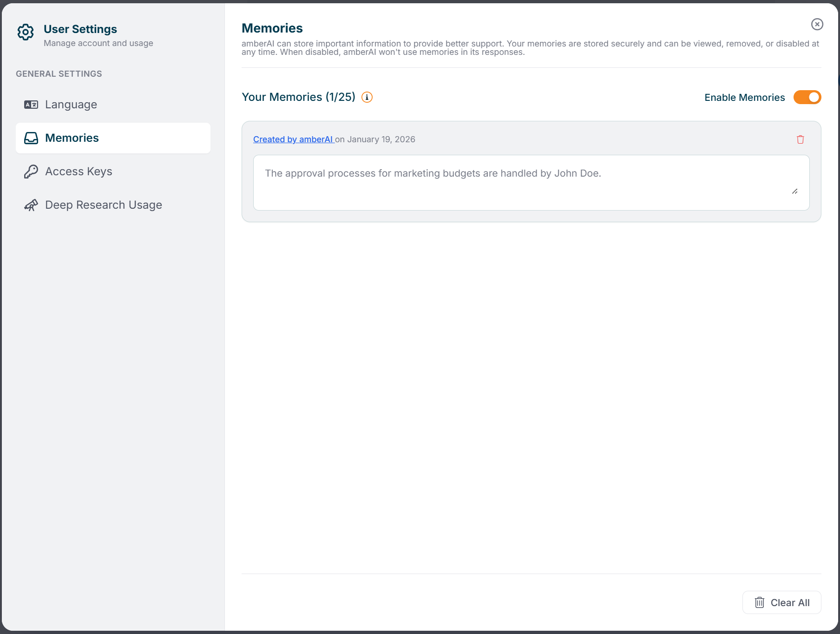
Task: Click the trash icon inside Clear All
Action: (x=760, y=602)
